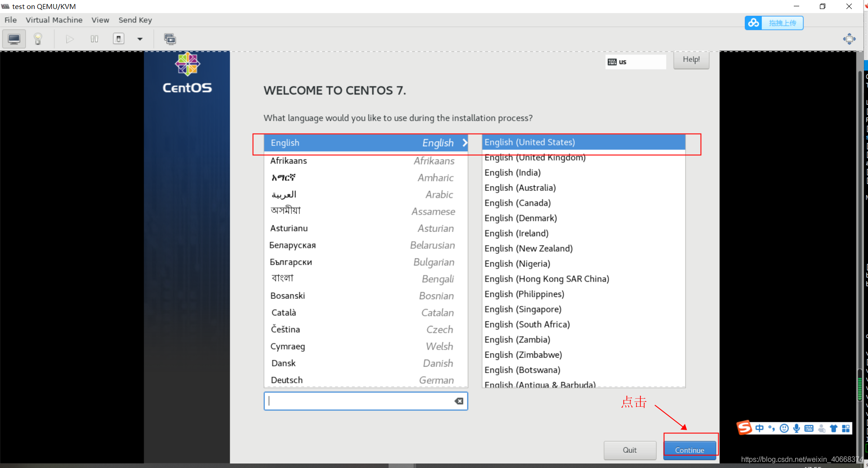
Task: Select the Bengali language row
Action: click(x=366, y=279)
